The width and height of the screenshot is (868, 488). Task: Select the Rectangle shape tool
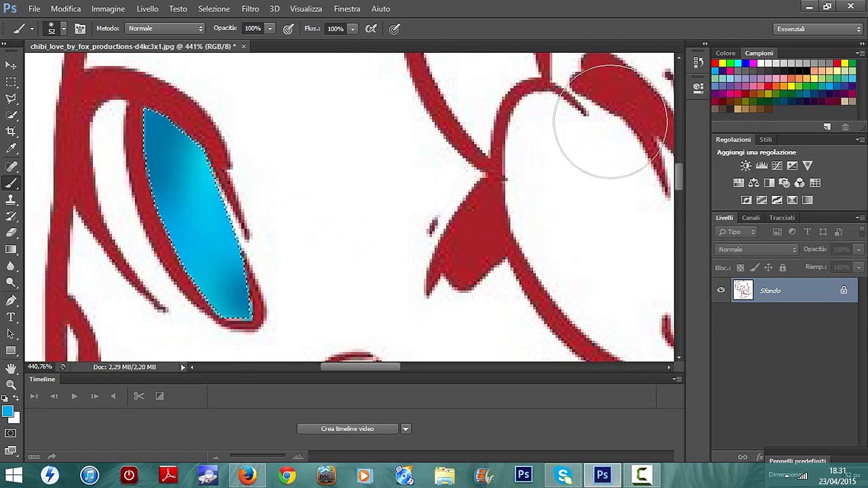click(x=11, y=350)
